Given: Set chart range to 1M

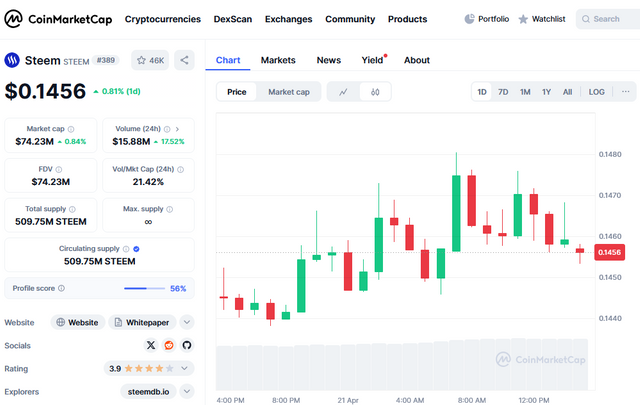Looking at the screenshot, I should click(x=525, y=92).
